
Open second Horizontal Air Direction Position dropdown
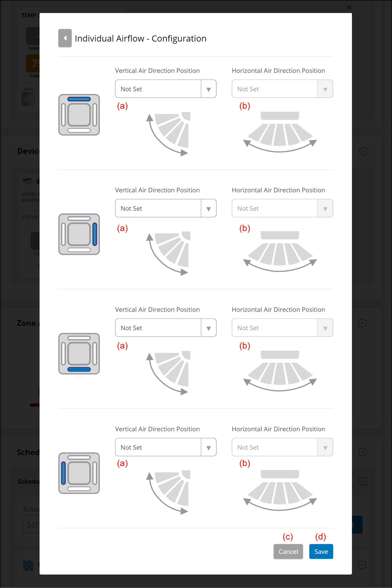click(282, 208)
